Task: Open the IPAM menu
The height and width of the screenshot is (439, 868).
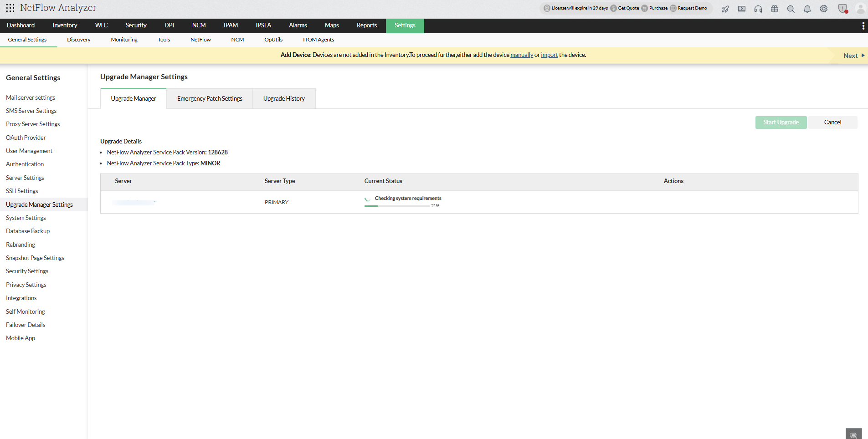Action: pyautogui.click(x=231, y=26)
